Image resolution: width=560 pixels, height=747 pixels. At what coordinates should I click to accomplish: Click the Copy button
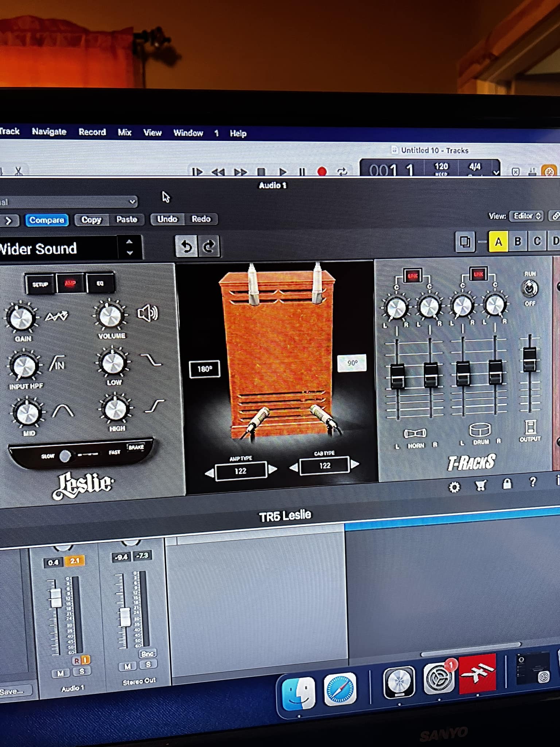click(91, 220)
